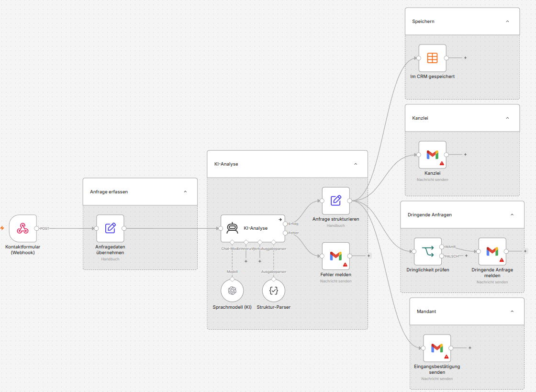
Task: Click the 'Dringende Anfragen' group title text
Action: [430, 214]
